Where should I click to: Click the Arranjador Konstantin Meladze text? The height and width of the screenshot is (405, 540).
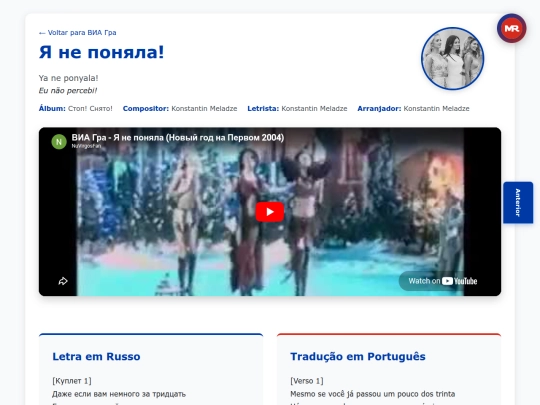(436, 108)
